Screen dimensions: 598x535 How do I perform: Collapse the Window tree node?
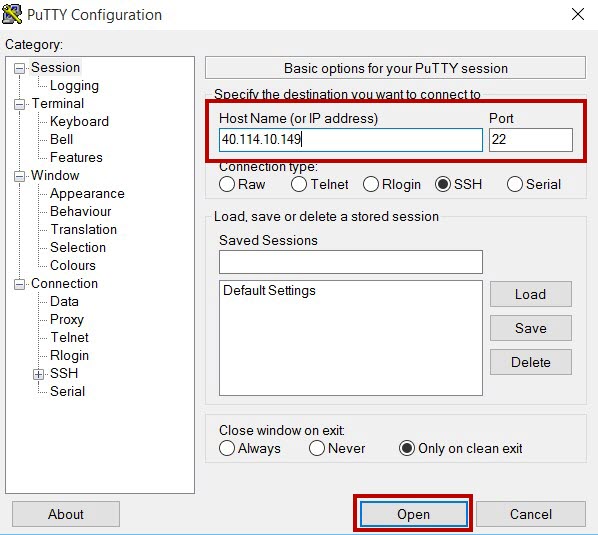(19, 176)
